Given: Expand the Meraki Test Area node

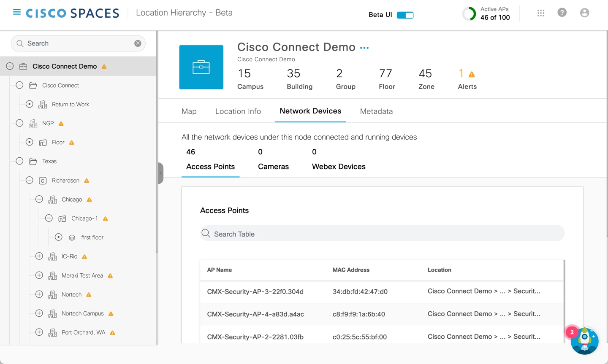Looking at the screenshot, I should [x=39, y=275].
